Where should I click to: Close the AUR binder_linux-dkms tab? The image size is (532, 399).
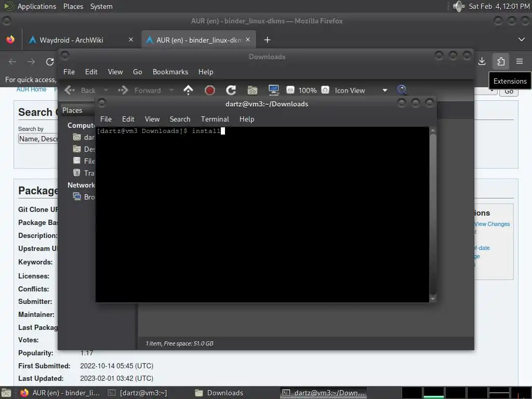[x=248, y=39]
